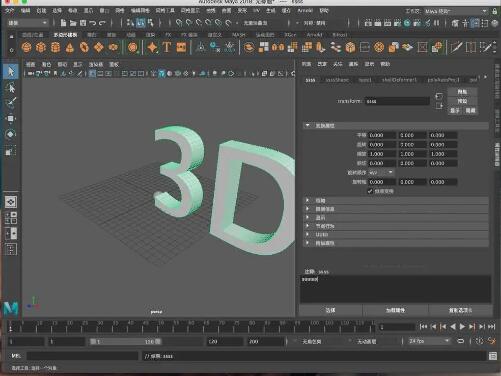The image size is (501, 376).
Task: Open the Arnold menu
Action: pos(305,11)
